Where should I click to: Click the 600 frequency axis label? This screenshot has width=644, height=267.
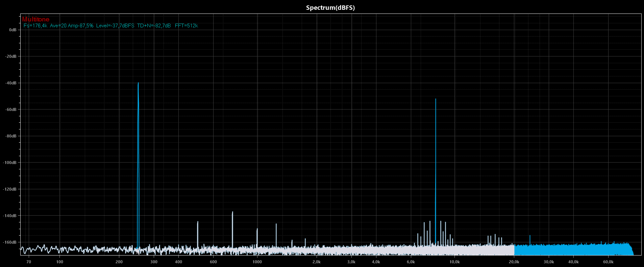tap(213, 262)
